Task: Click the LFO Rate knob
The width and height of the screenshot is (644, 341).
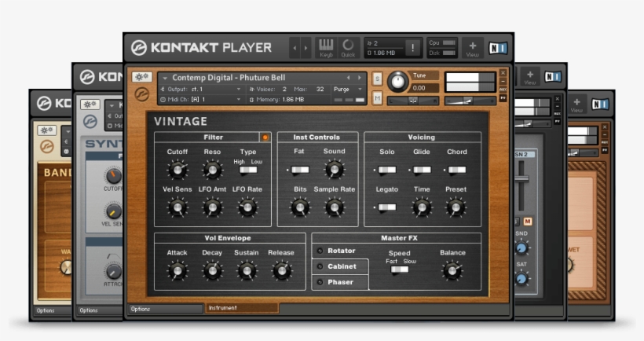Action: [247, 207]
